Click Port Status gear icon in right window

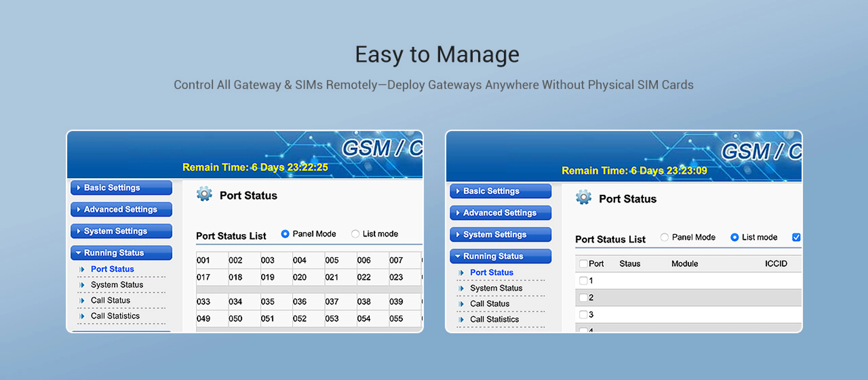pos(584,197)
